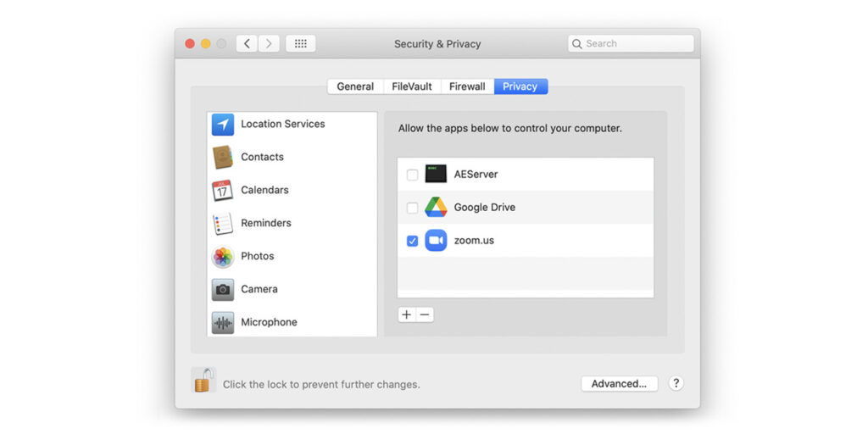The image size is (868, 434).
Task: Remove app with the minus button
Action: point(426,315)
